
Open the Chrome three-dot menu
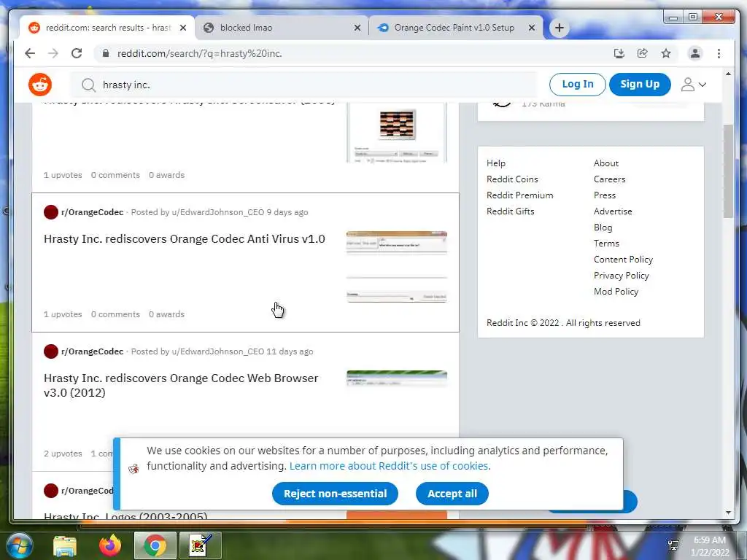click(719, 53)
